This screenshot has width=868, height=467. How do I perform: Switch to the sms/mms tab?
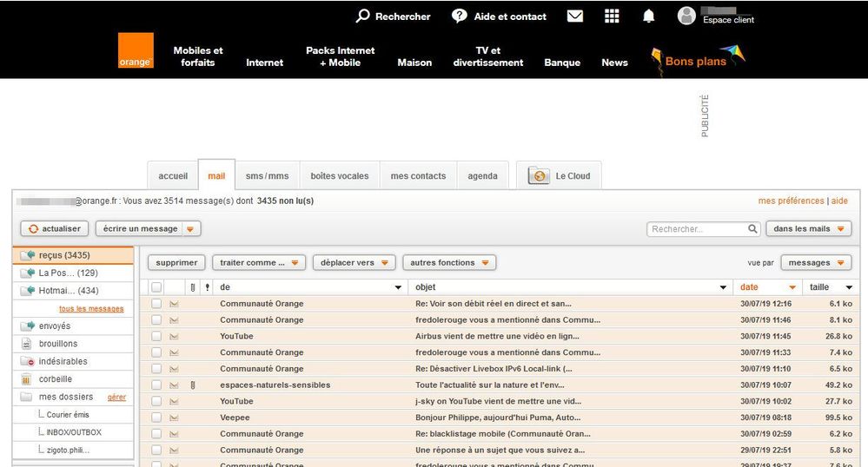tap(267, 176)
